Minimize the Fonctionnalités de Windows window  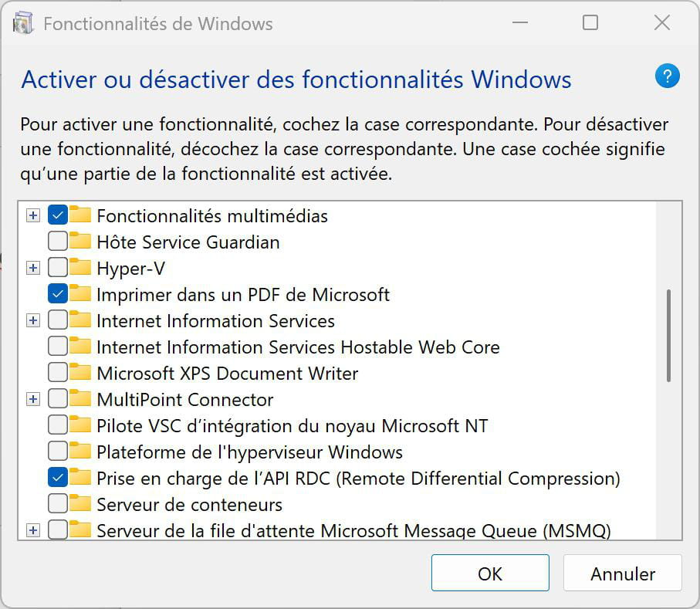coord(520,22)
